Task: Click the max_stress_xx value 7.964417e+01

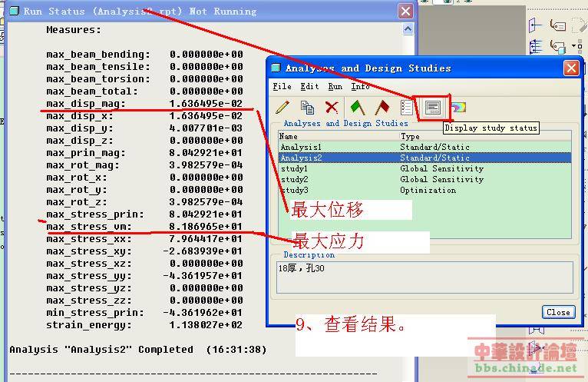Action: (x=206, y=239)
